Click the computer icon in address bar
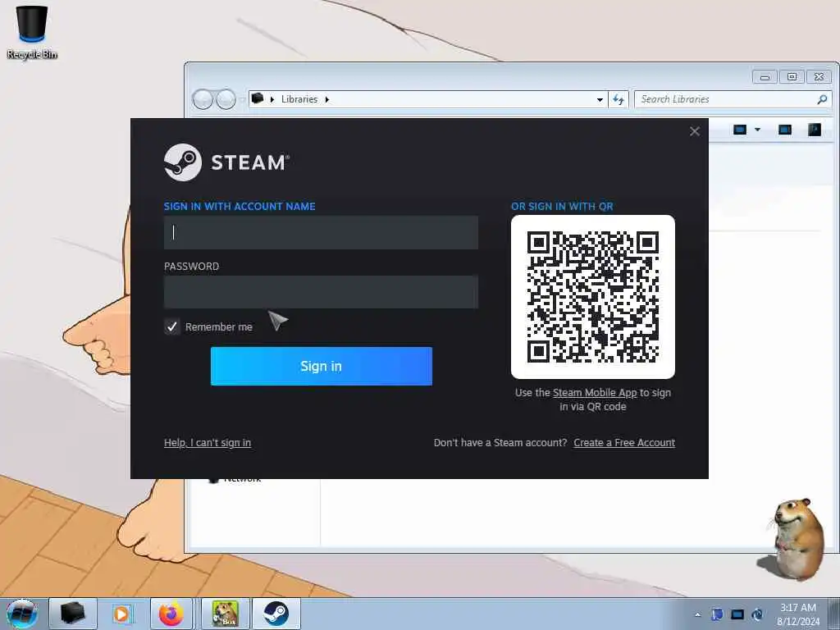This screenshot has height=630, width=840. (258, 98)
